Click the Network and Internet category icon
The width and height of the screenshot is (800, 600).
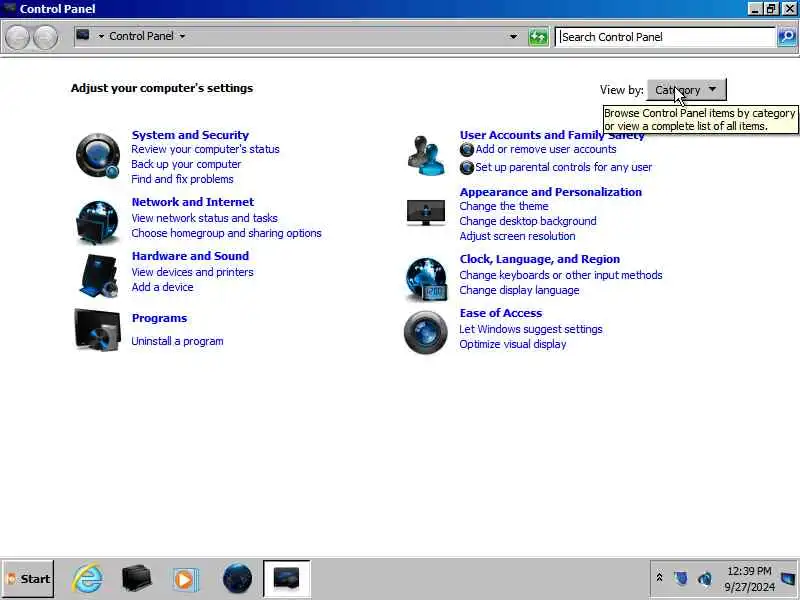(x=97, y=222)
